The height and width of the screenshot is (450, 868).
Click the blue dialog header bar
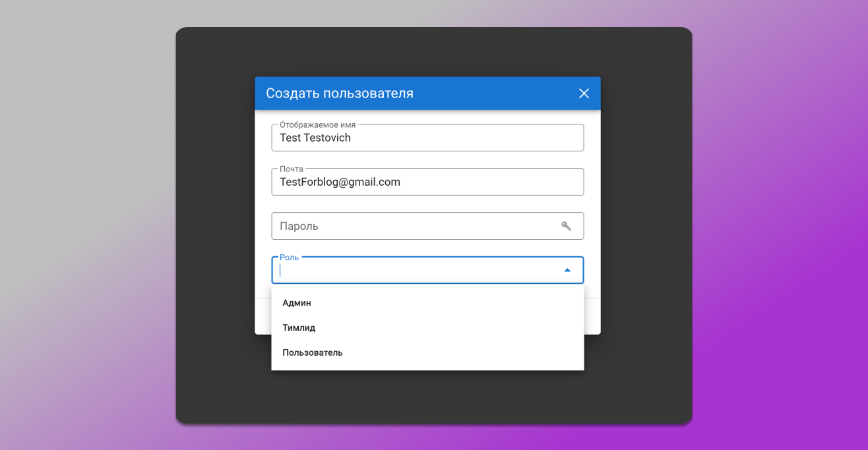495,94
